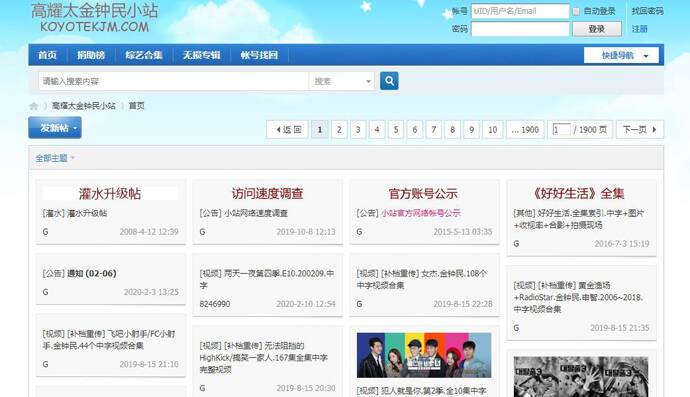Viewport: 690px width, 397px height.
Task: Go to page 2
Action: (x=339, y=129)
